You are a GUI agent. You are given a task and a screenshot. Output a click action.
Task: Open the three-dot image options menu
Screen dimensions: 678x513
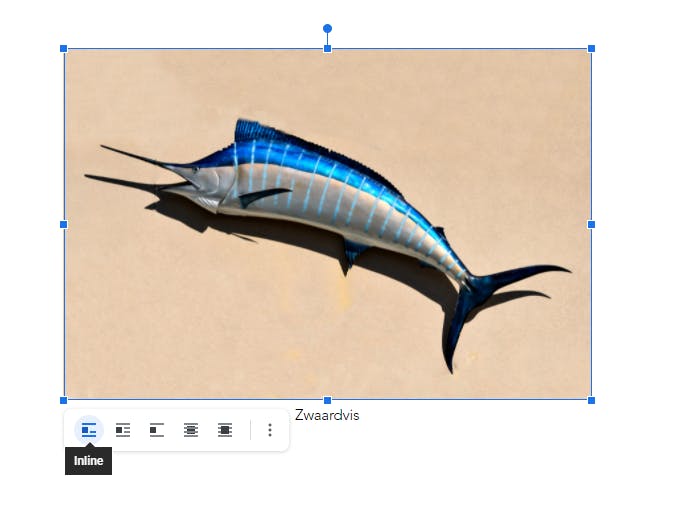click(x=270, y=430)
